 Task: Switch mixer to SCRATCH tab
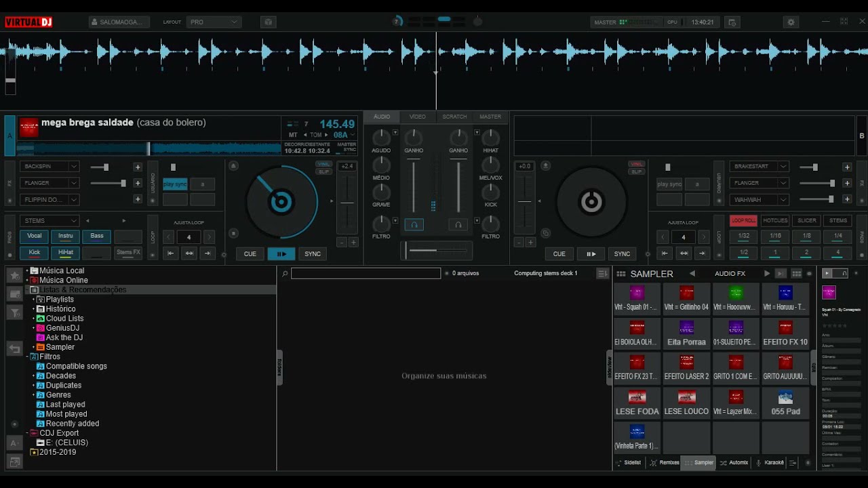point(454,117)
